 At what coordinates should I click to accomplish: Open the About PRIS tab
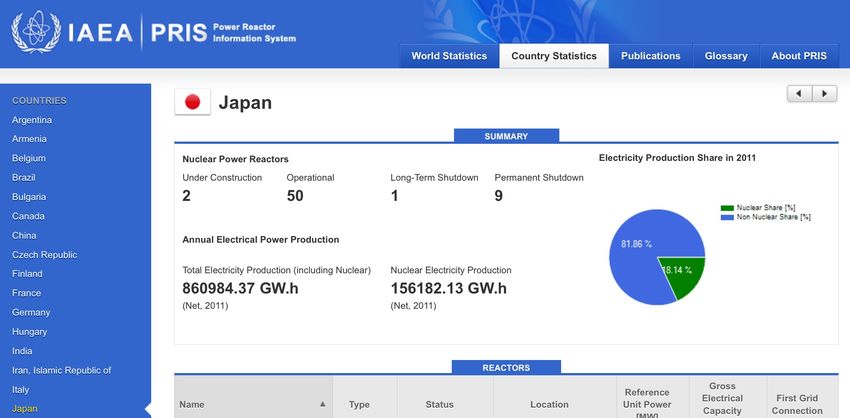pyautogui.click(x=799, y=56)
